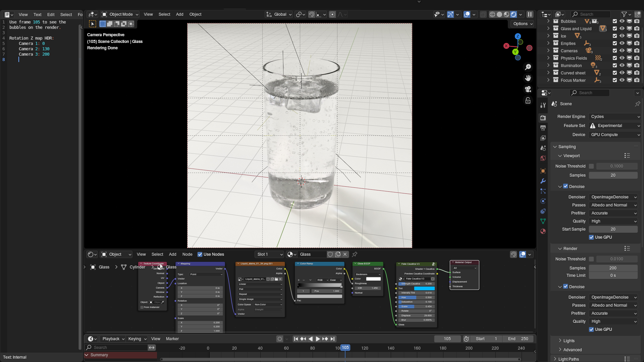
Task: Click the new collection icon in outliner
Action: [637, 14]
